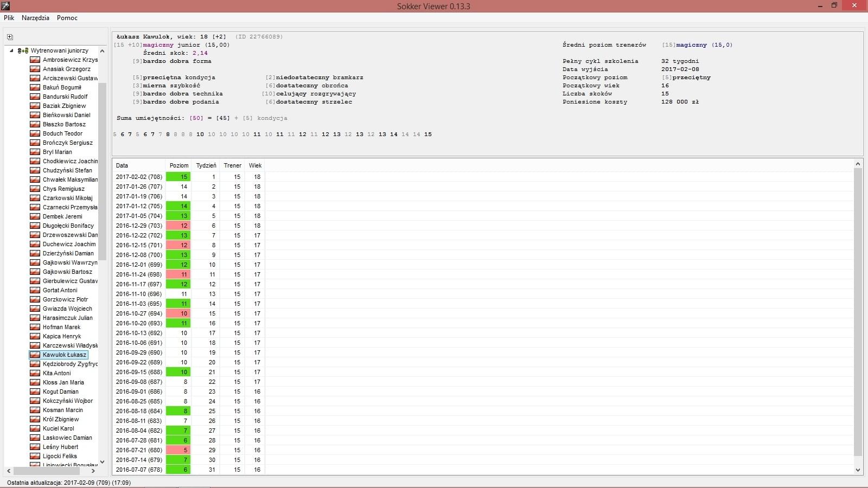The height and width of the screenshot is (488, 868).
Task: Sort the table by Poziom column header
Action: [x=179, y=165]
